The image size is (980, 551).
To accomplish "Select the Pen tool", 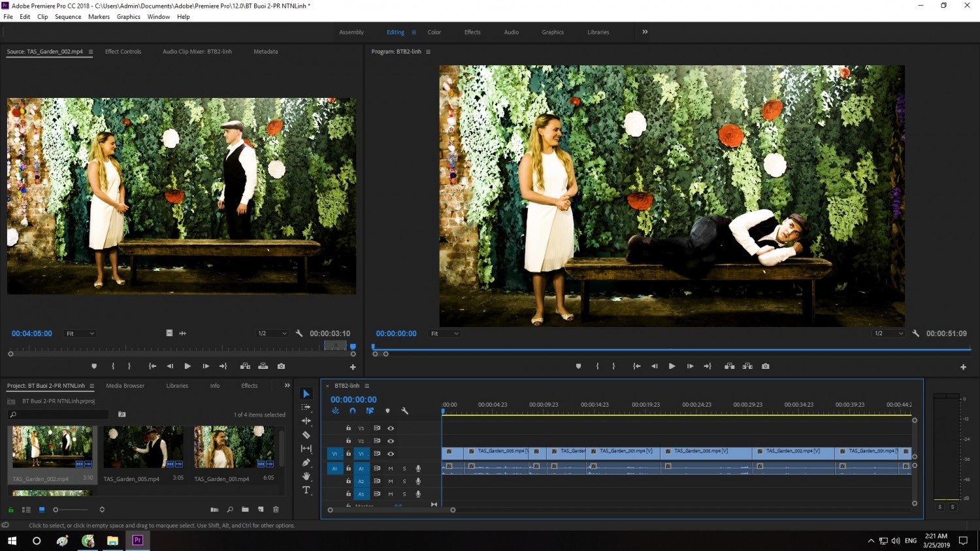I will (306, 462).
